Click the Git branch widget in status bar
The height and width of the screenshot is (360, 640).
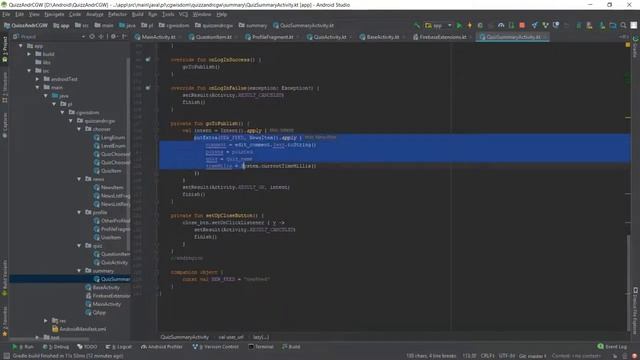pos(533,356)
